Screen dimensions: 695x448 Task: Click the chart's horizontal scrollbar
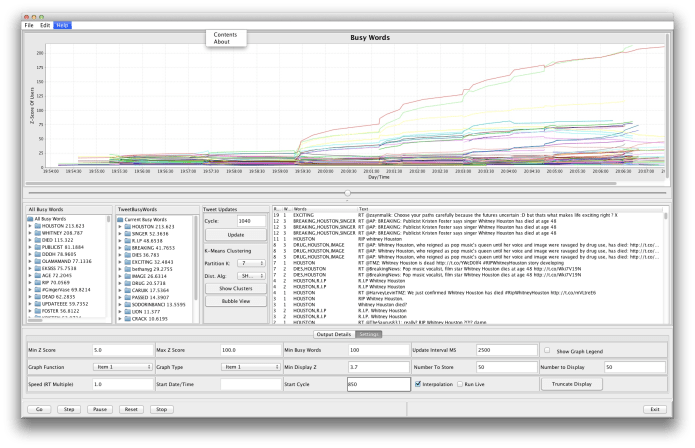(x=321, y=183)
